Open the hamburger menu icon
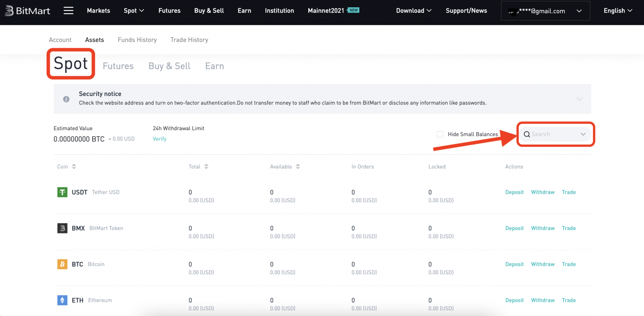The height and width of the screenshot is (316, 644). pos(68,10)
